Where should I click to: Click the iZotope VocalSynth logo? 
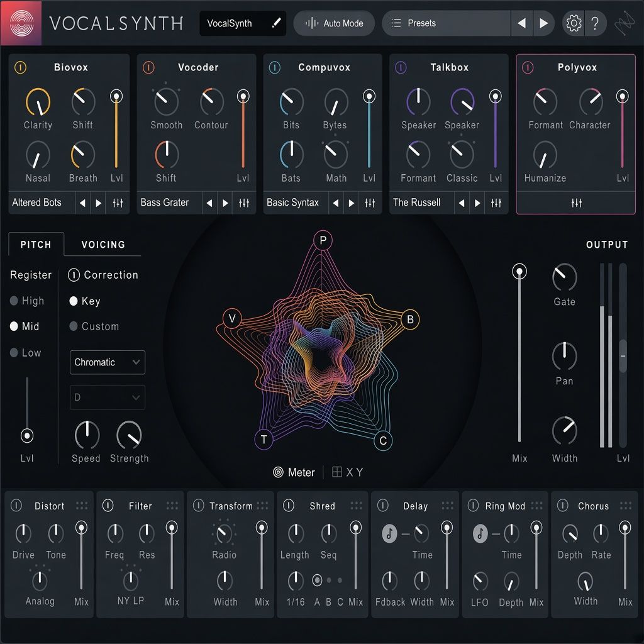21,23
